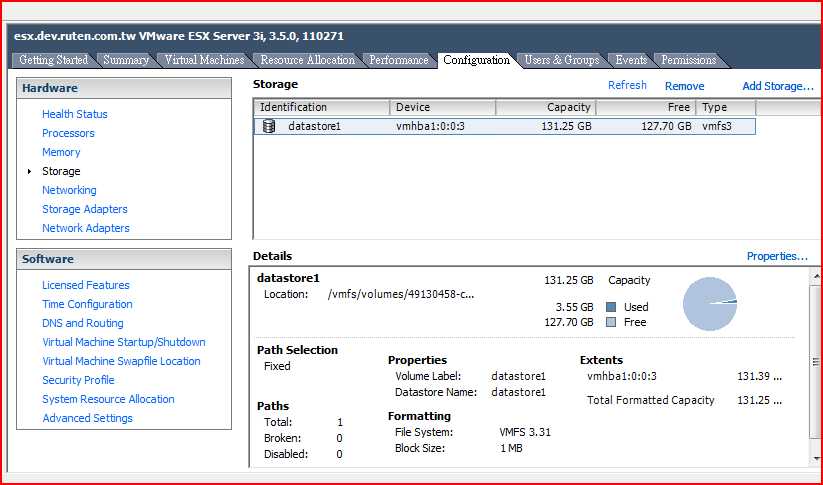Click the Hardware panel header
Screen dimensions: 823x485
[x=124, y=88]
